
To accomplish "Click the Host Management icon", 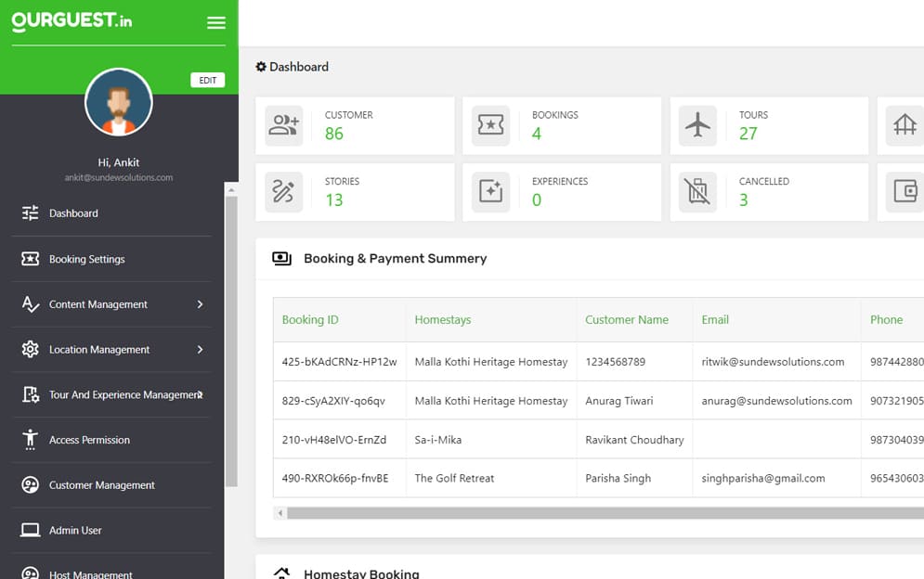I will pos(30,573).
